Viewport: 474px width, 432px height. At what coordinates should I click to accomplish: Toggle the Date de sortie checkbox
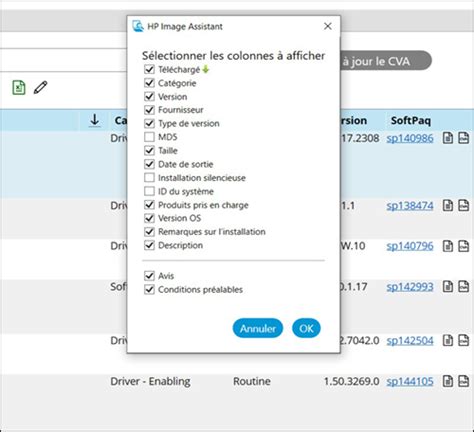pos(149,164)
